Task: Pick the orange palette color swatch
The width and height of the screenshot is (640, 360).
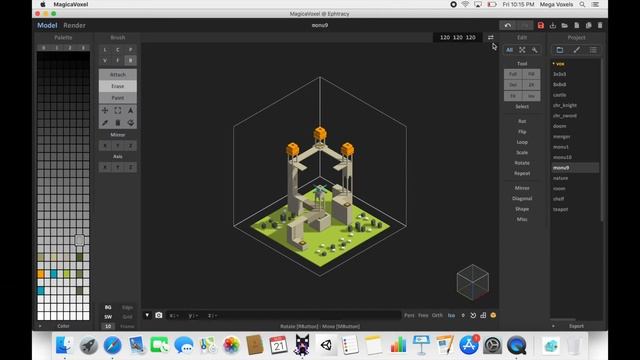Action: (41, 274)
